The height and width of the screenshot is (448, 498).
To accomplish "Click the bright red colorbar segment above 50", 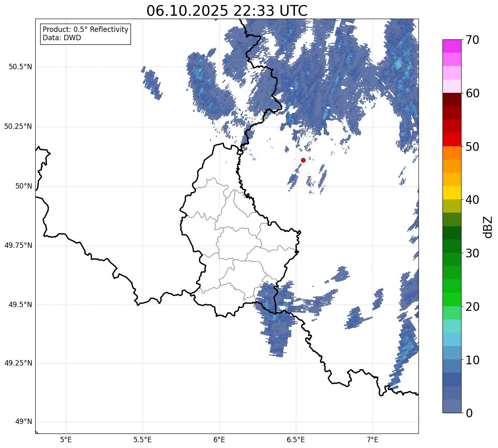I will click(x=452, y=139).
